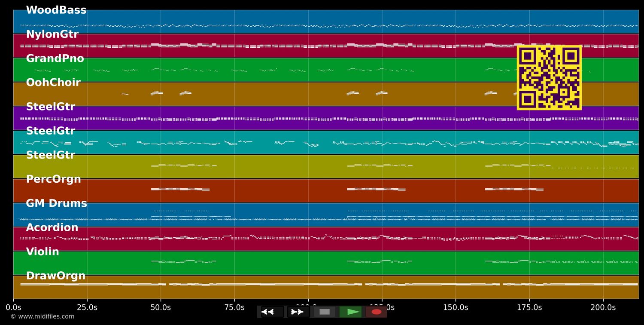Click the OohChoir track name

tap(53, 82)
